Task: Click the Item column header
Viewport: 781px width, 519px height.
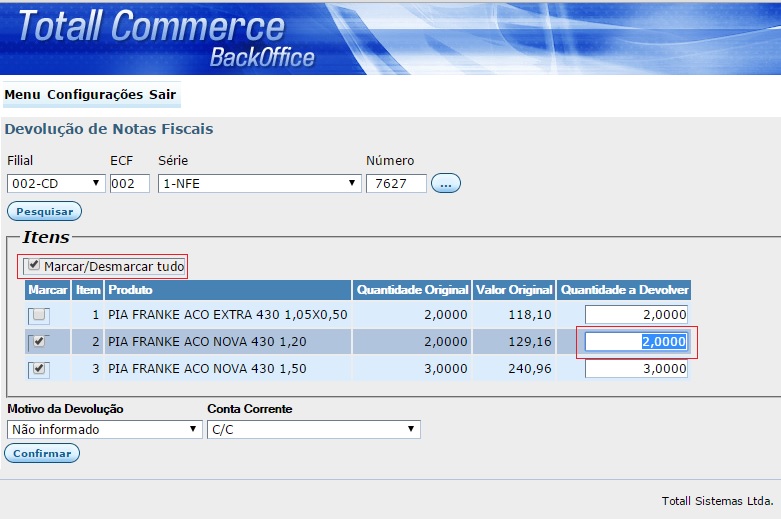Action: point(88,290)
